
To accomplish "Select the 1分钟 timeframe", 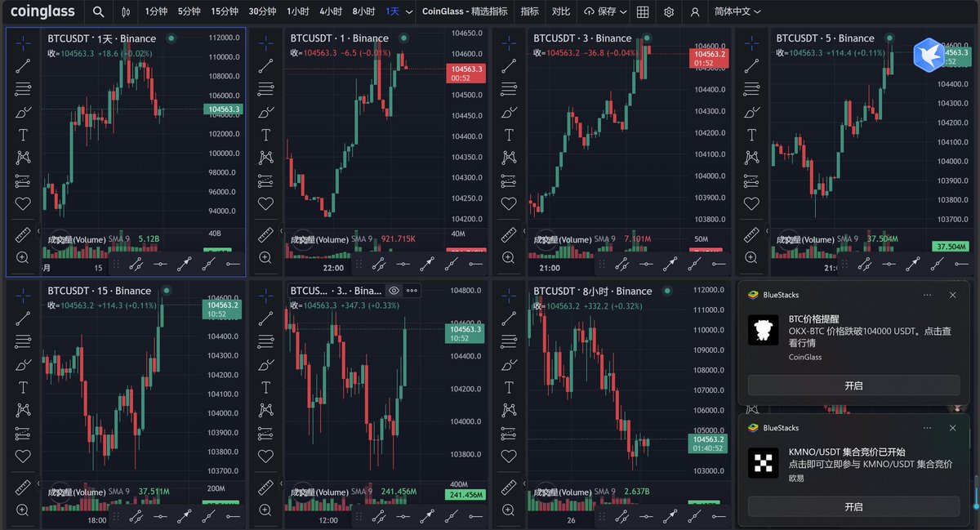I will 155,12.
